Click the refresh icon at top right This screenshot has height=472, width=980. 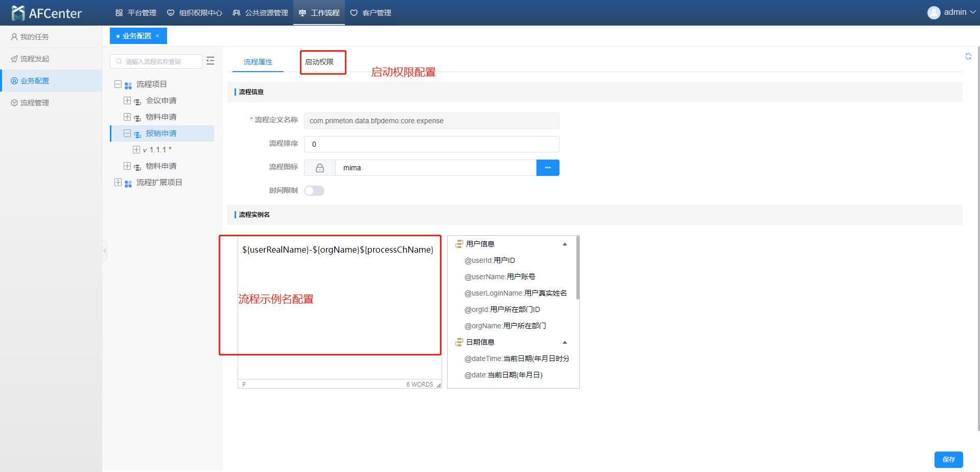tap(968, 56)
